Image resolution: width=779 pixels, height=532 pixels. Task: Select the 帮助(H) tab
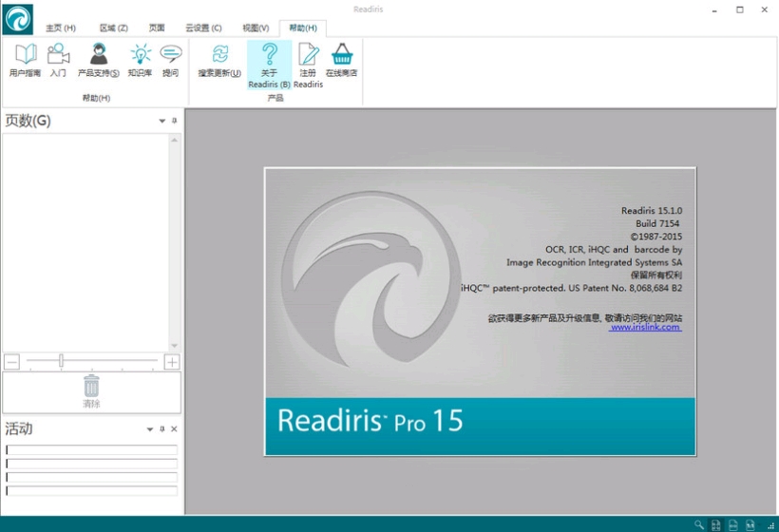303,28
